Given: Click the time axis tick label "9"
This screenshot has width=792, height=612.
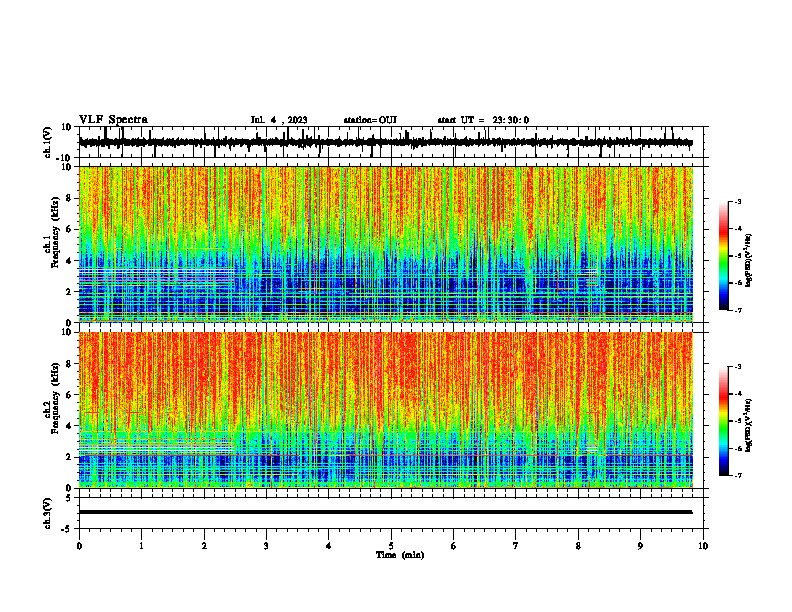Looking at the screenshot, I should coord(640,546).
